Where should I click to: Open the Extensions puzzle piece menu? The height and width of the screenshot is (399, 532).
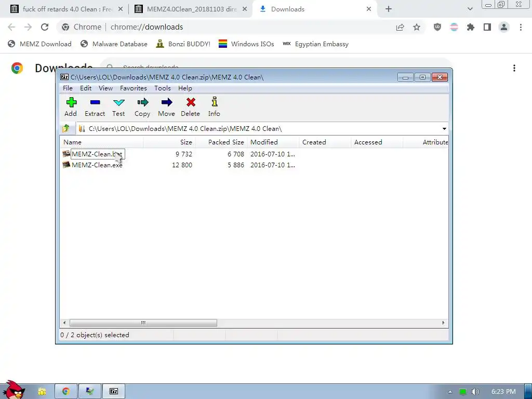click(x=471, y=27)
